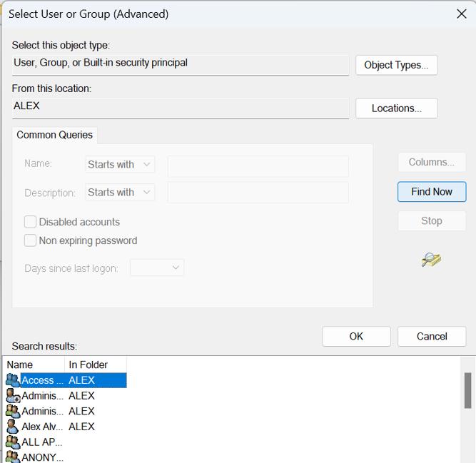Sort results by the Name column header
476x463 pixels.
click(x=34, y=365)
